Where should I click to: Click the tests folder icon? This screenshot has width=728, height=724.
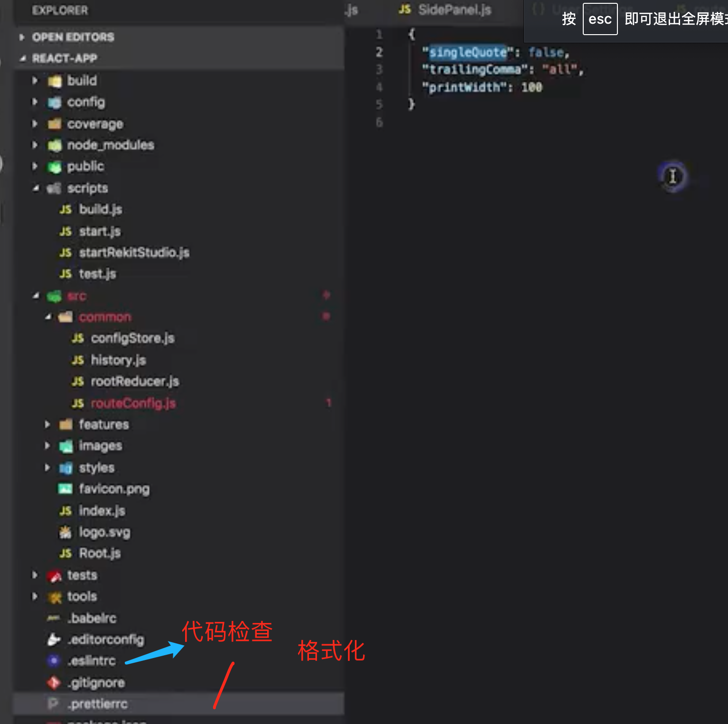click(x=55, y=575)
